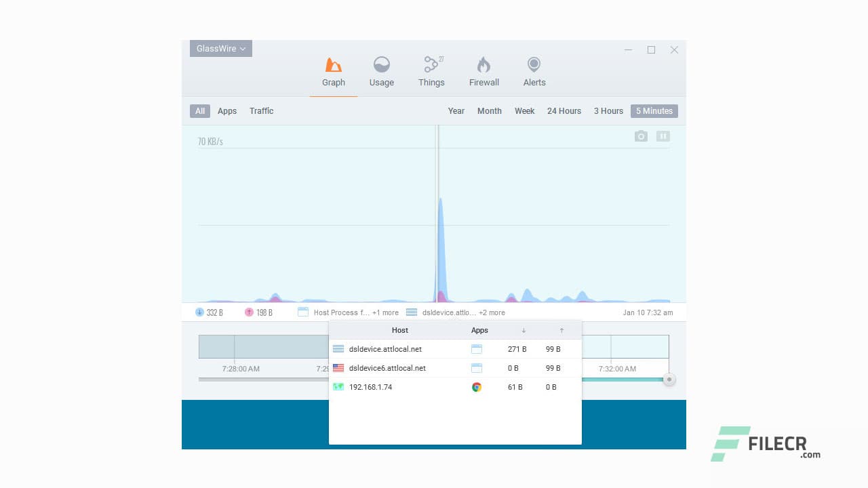Switch to the 24 Hours timeframe
Viewport: 868px width, 488px height.
point(564,110)
